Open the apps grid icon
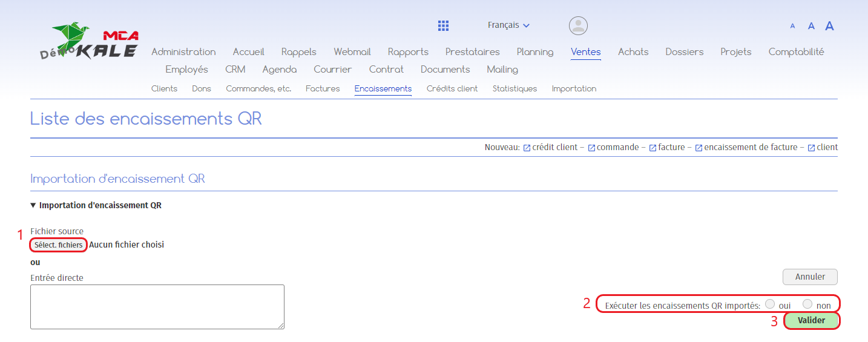 [x=443, y=25]
